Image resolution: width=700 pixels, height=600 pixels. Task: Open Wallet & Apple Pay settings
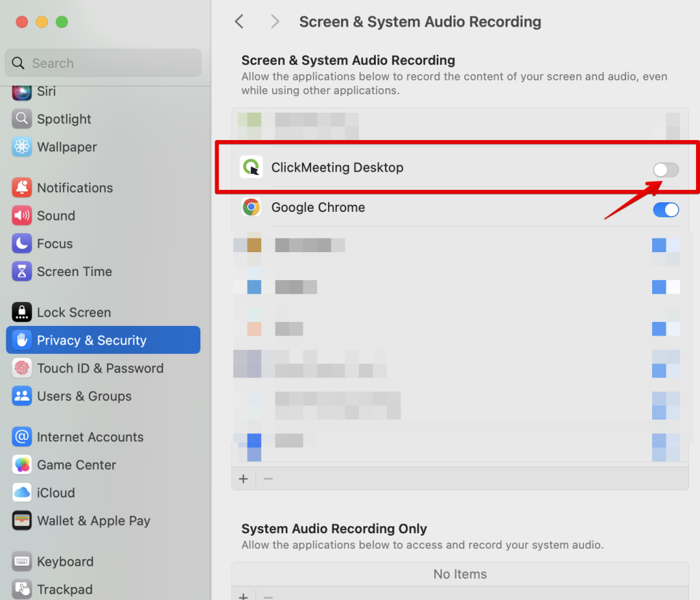point(94,521)
